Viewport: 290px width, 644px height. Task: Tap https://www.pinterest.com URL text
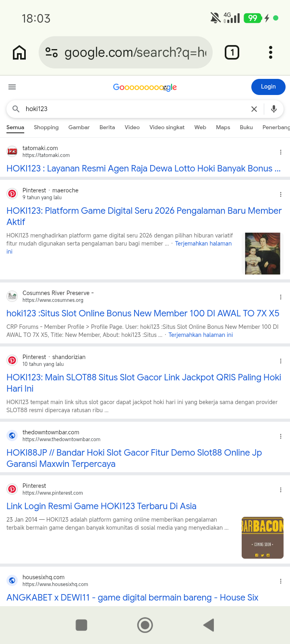(53, 493)
